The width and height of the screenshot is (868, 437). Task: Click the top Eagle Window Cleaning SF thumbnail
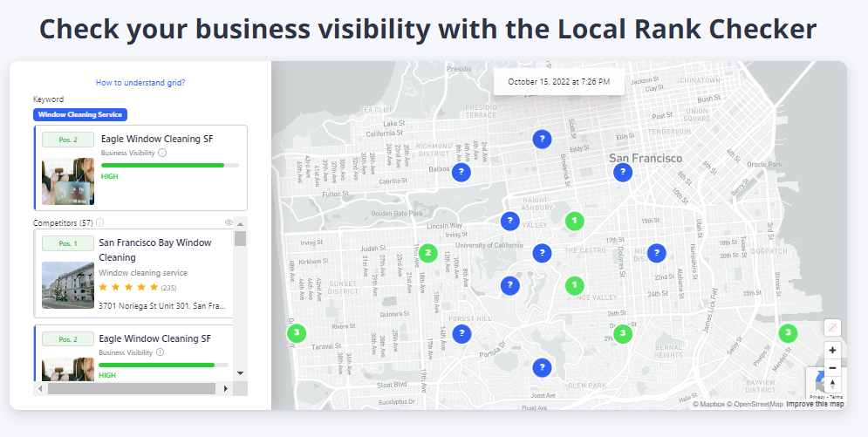[68, 181]
